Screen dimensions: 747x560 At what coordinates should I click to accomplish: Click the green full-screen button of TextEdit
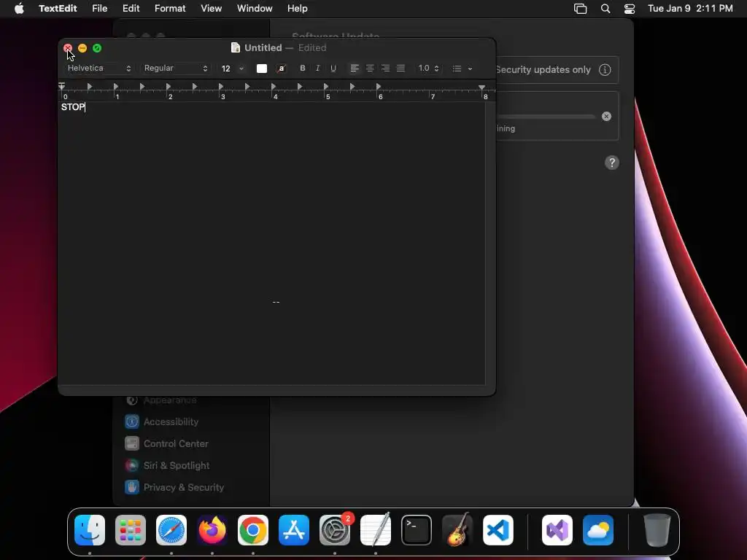pyautogui.click(x=97, y=48)
